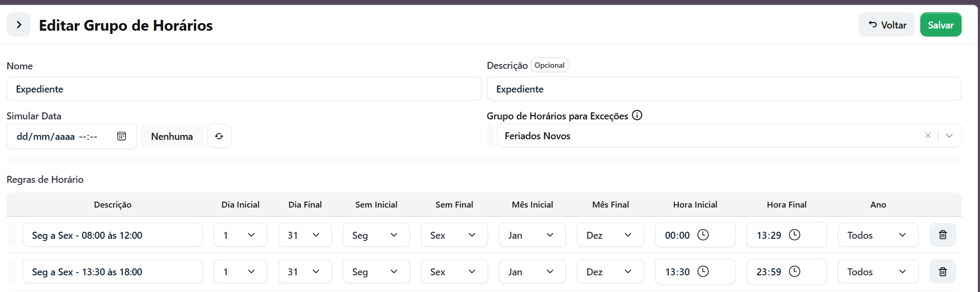
Task: Open Ano dropdown in 08:00 às 12:00 row
Action: 878,235
